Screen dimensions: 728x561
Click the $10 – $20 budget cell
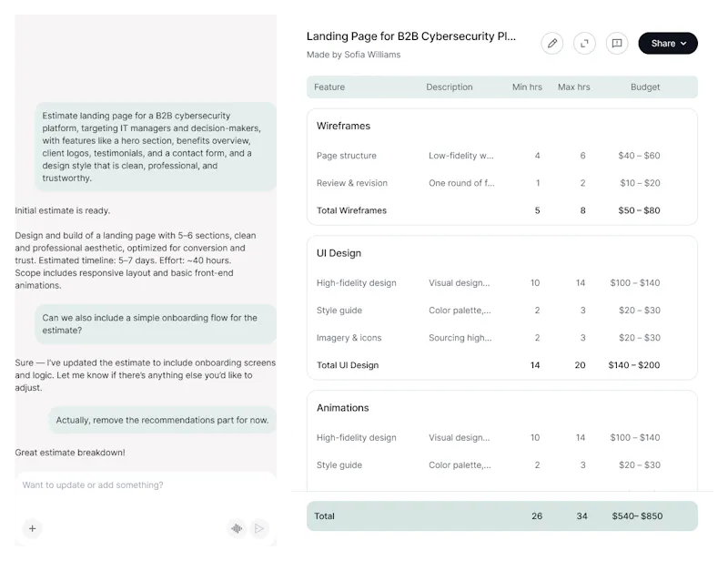coord(640,183)
